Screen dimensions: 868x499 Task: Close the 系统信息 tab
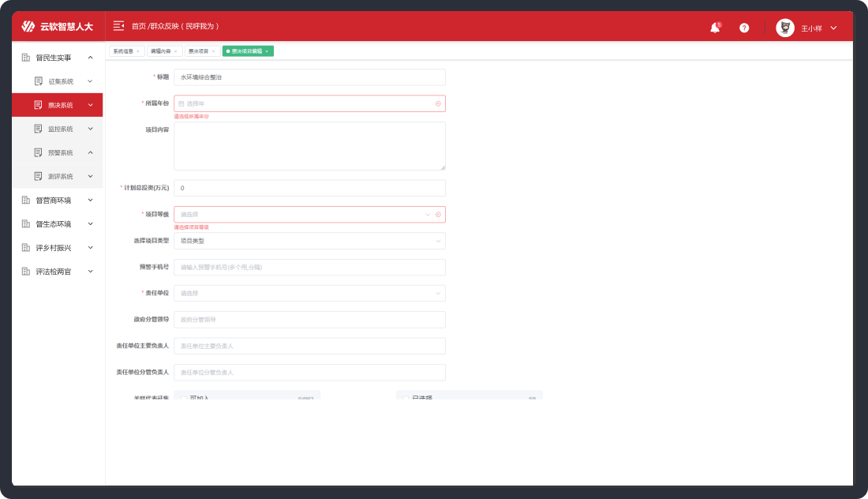[138, 51]
